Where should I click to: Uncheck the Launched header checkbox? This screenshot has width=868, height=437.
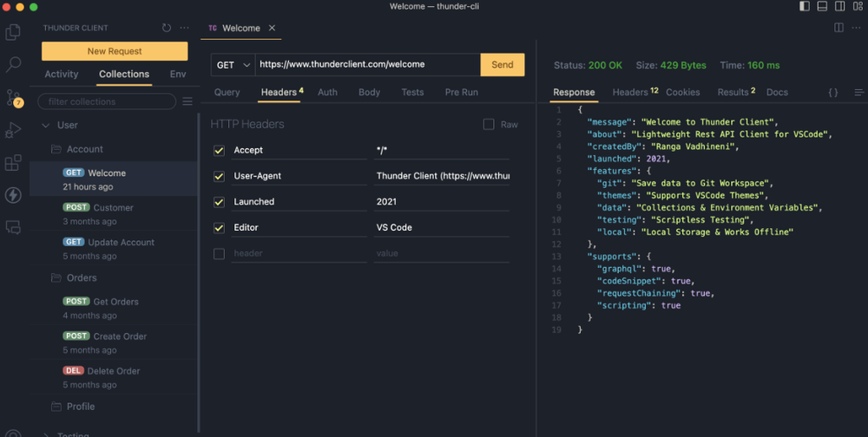pyautogui.click(x=220, y=202)
